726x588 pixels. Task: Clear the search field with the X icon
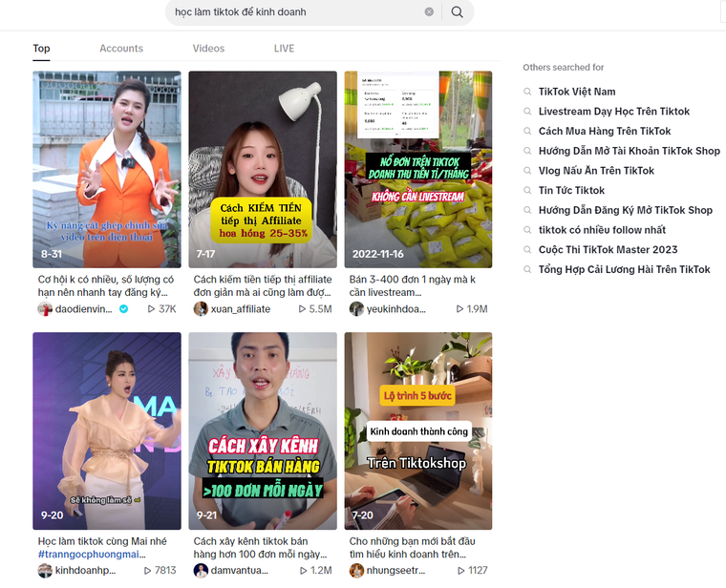tap(429, 12)
